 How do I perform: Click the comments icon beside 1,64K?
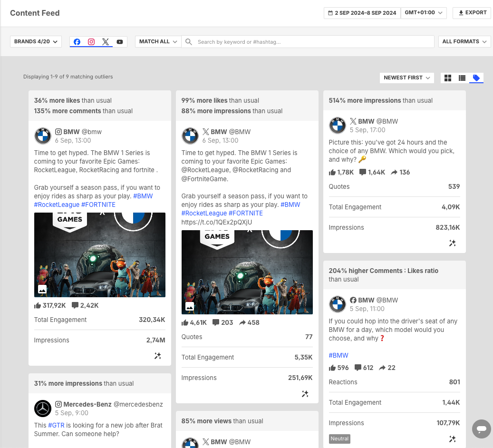[363, 172]
